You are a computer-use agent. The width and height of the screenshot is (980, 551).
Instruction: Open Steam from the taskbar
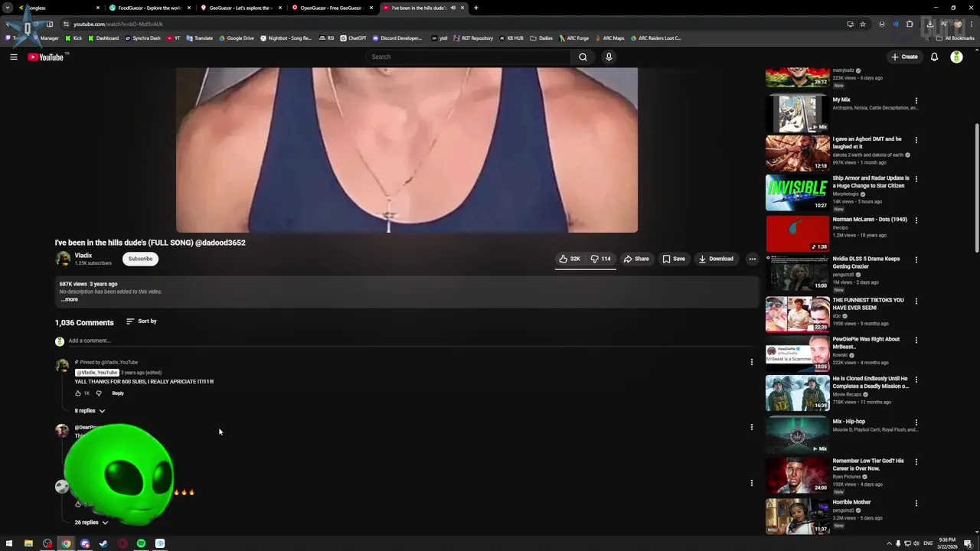point(103,543)
